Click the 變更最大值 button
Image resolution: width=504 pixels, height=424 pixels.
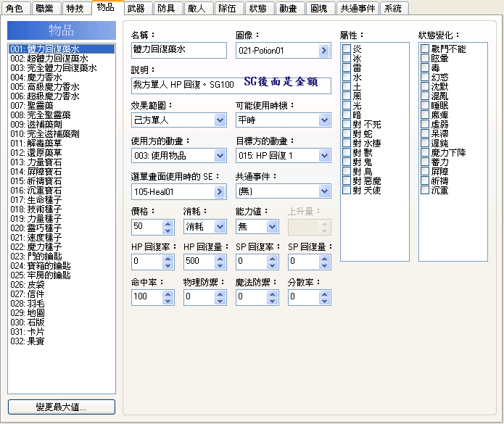(62, 407)
